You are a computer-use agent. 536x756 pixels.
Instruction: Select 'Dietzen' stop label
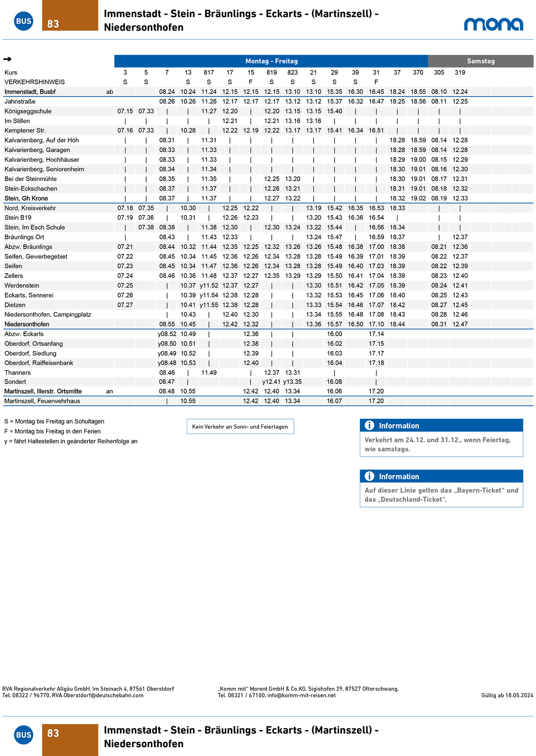click(x=15, y=305)
